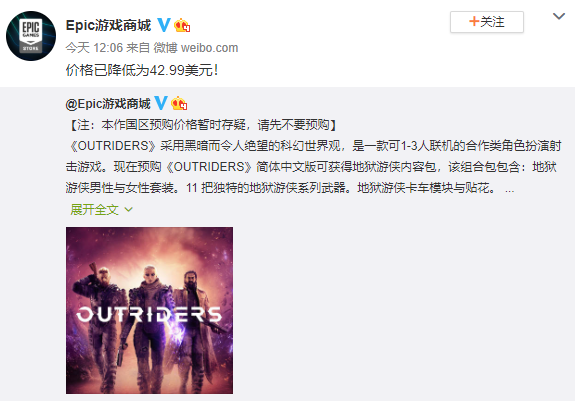Click the crown membership badge beside the poster's name

182,25
